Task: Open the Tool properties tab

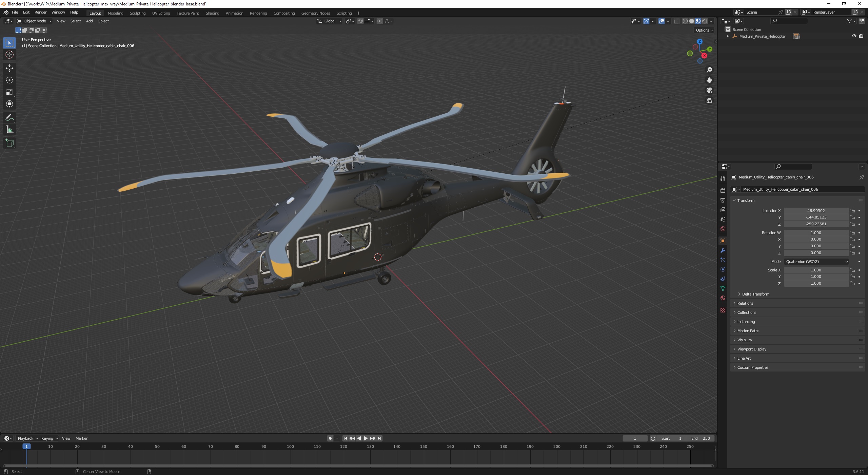Action: coord(723,178)
